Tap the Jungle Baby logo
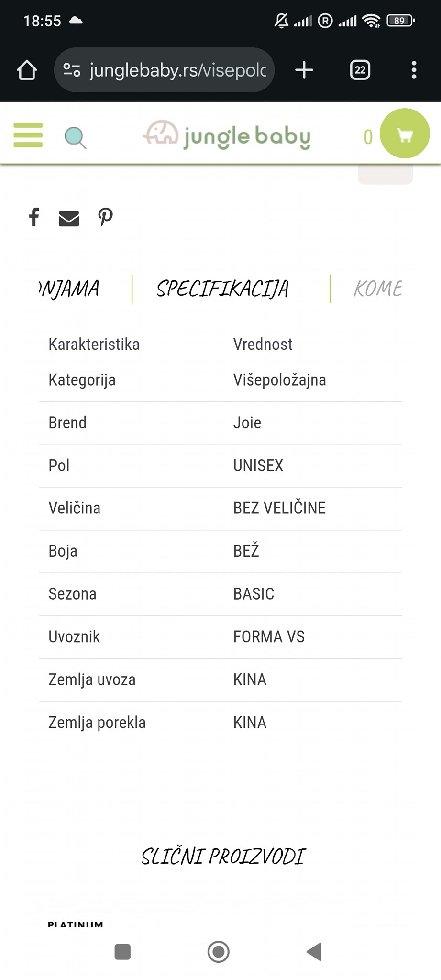 click(x=227, y=135)
